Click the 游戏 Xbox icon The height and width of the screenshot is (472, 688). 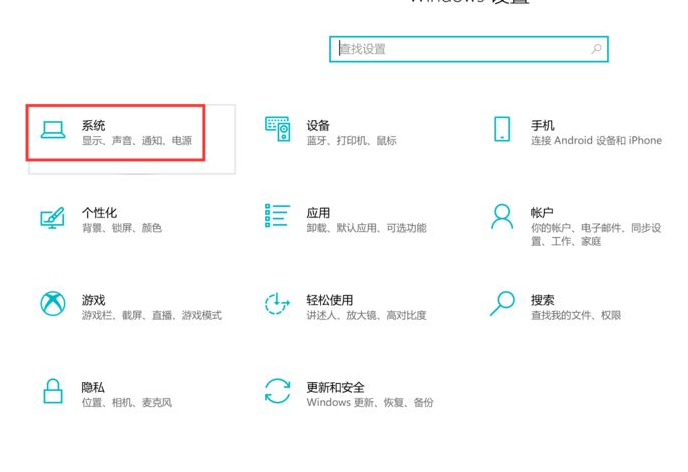pyautogui.click(x=53, y=304)
